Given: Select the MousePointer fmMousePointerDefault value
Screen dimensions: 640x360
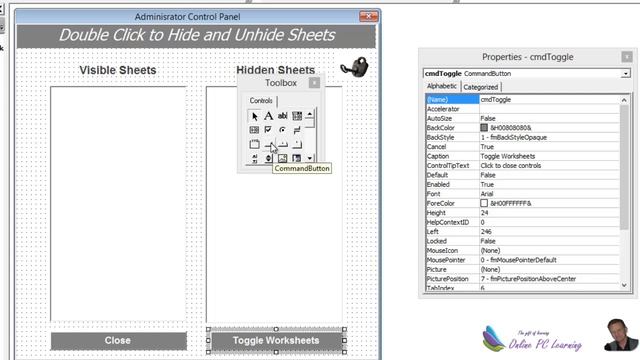Looking at the screenshot, I should coord(549,260).
